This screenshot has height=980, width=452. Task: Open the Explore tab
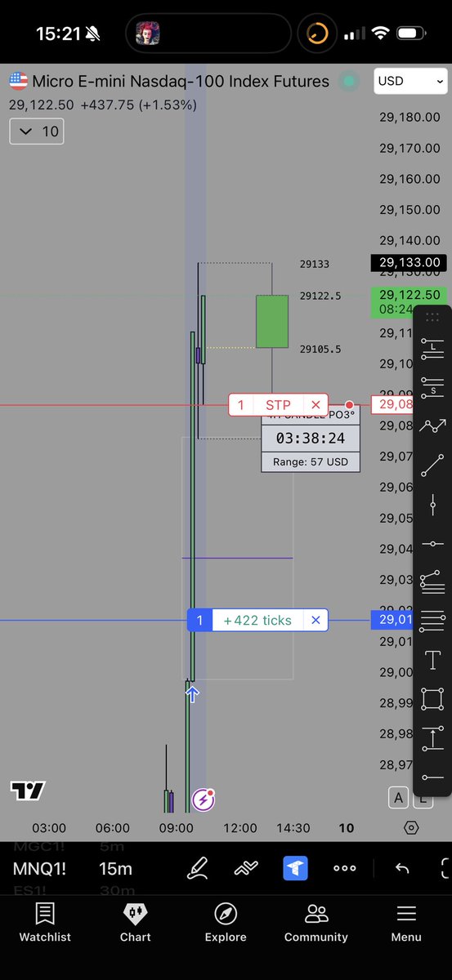point(226,922)
